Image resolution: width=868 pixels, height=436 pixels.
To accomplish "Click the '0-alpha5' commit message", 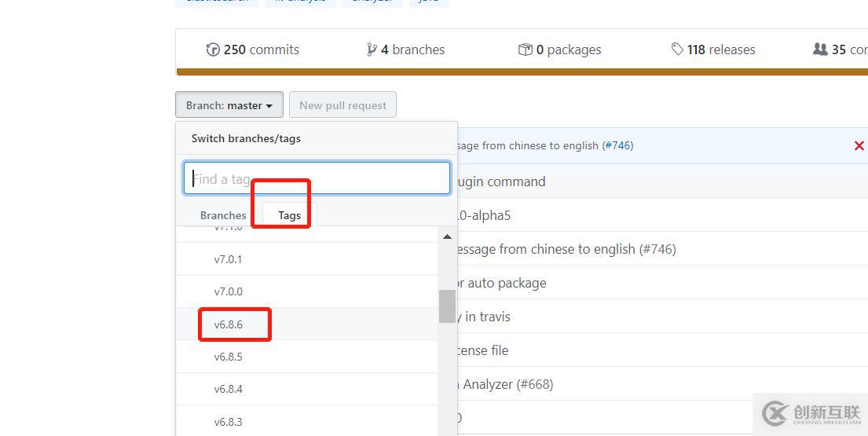I will 483,215.
